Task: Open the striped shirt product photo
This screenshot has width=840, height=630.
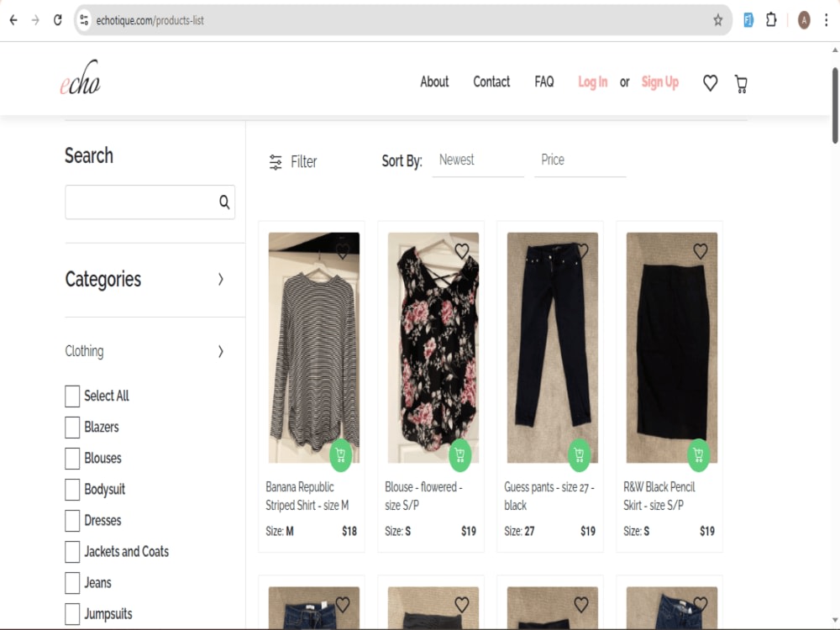Action: coord(314,348)
